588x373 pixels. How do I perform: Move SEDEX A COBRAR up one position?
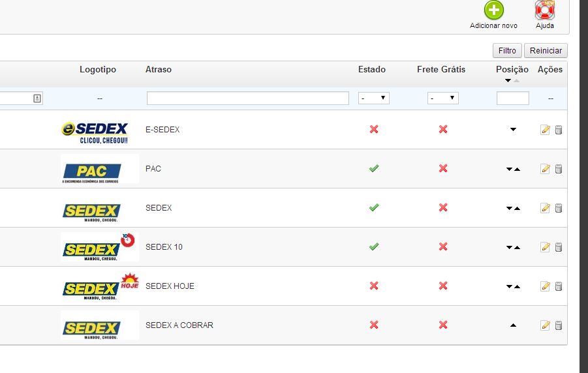tap(513, 325)
